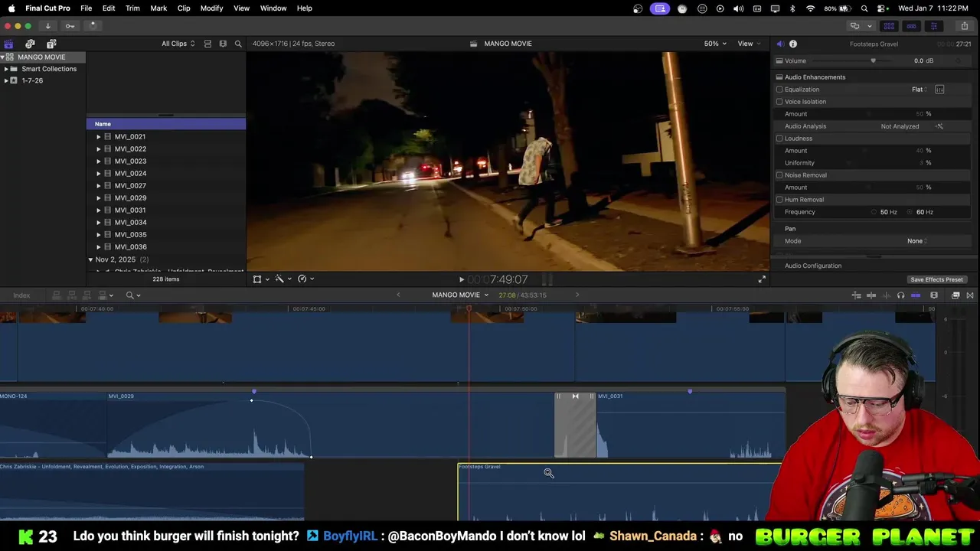The width and height of the screenshot is (980, 551).
Task: Enable the Voice Isolation checkbox
Action: tap(779, 102)
